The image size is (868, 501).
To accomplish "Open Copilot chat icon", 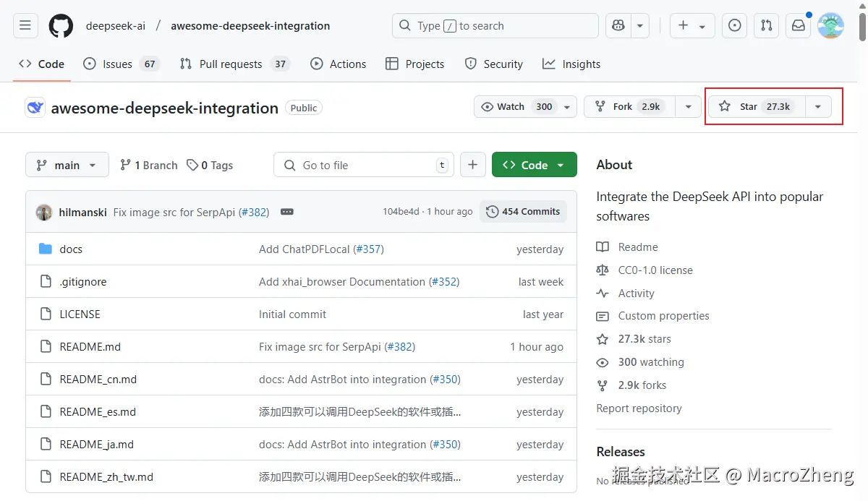I will click(x=618, y=26).
